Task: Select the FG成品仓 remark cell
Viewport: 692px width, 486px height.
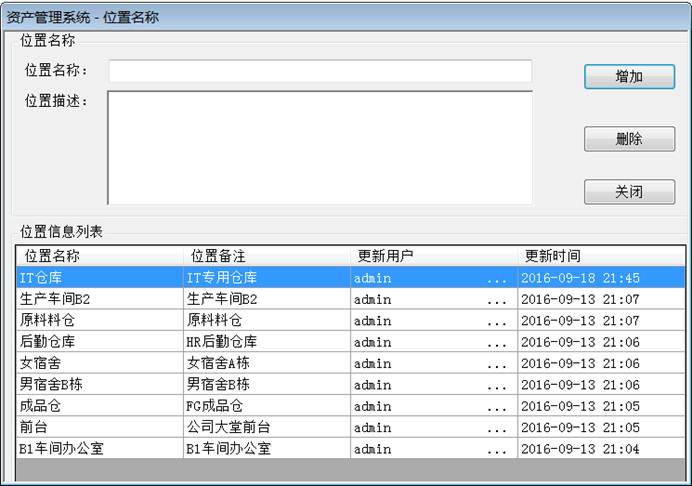Action: pos(267,406)
